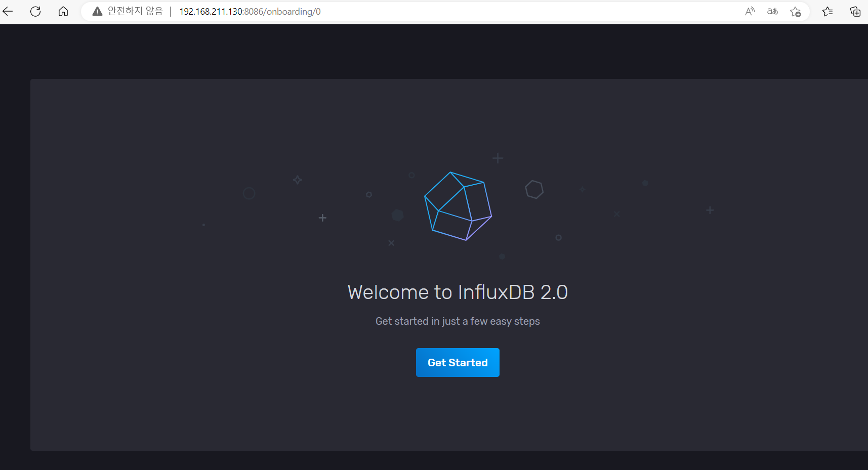The image size is (868, 470).
Task: Click the 'Welcome to InfluxDB 2.0' heading
Action: (458, 292)
